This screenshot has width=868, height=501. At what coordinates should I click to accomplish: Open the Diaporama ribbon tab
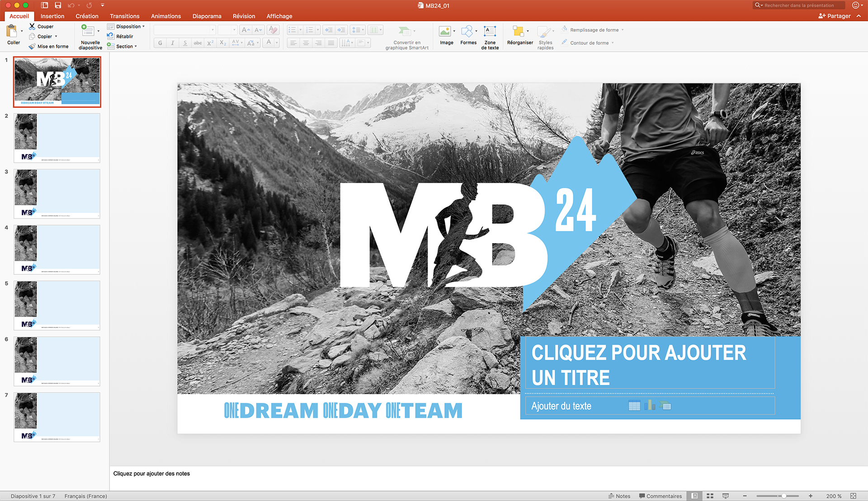click(207, 16)
